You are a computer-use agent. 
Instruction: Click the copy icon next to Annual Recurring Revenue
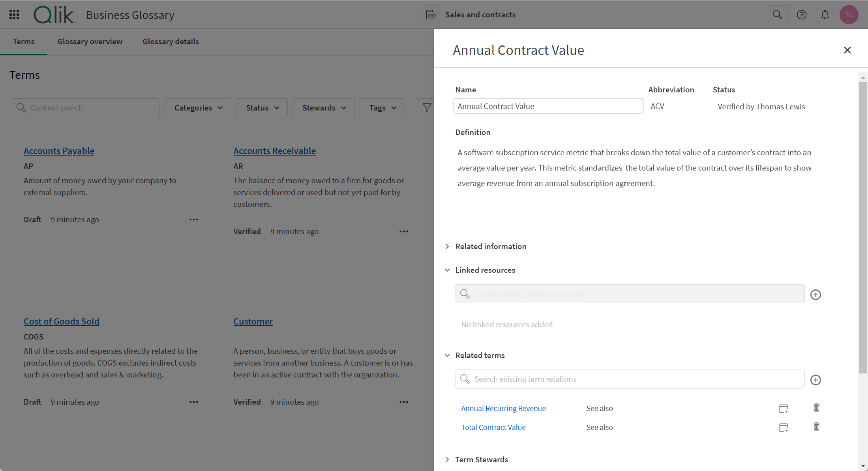(784, 408)
